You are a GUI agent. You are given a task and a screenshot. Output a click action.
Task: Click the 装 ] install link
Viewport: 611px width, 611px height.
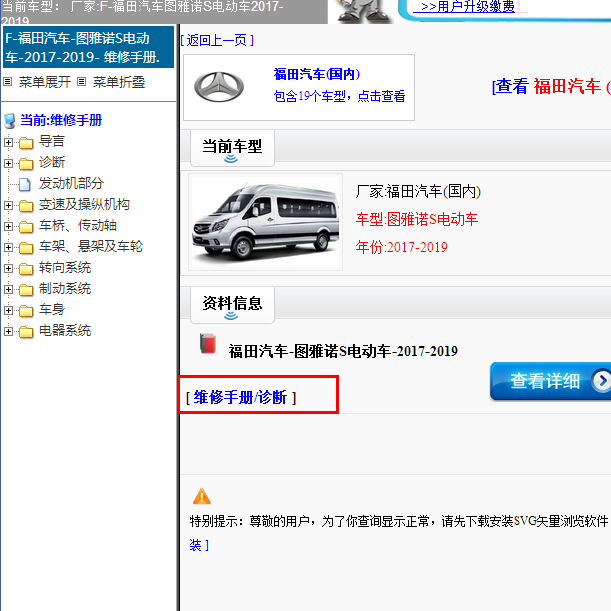199,545
